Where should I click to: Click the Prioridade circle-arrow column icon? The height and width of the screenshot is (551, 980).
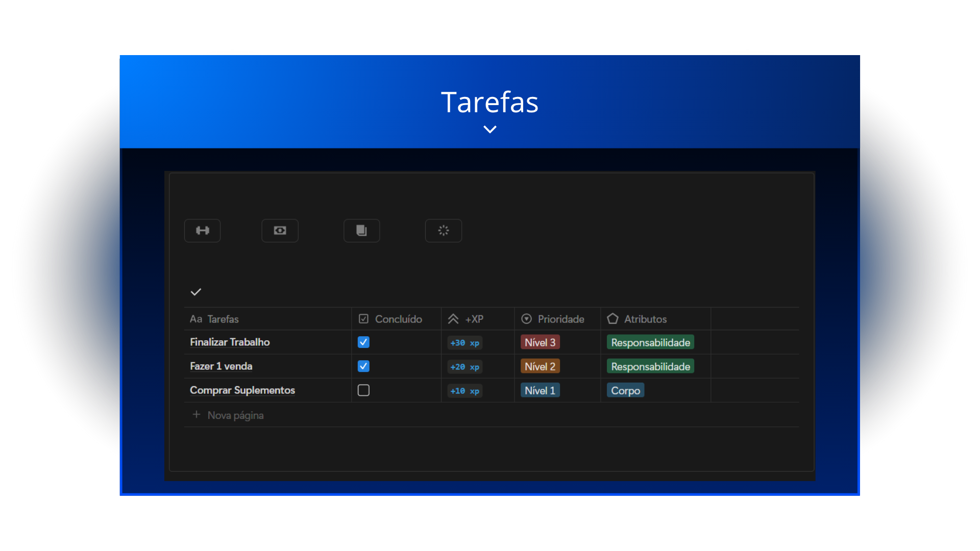pyautogui.click(x=526, y=319)
